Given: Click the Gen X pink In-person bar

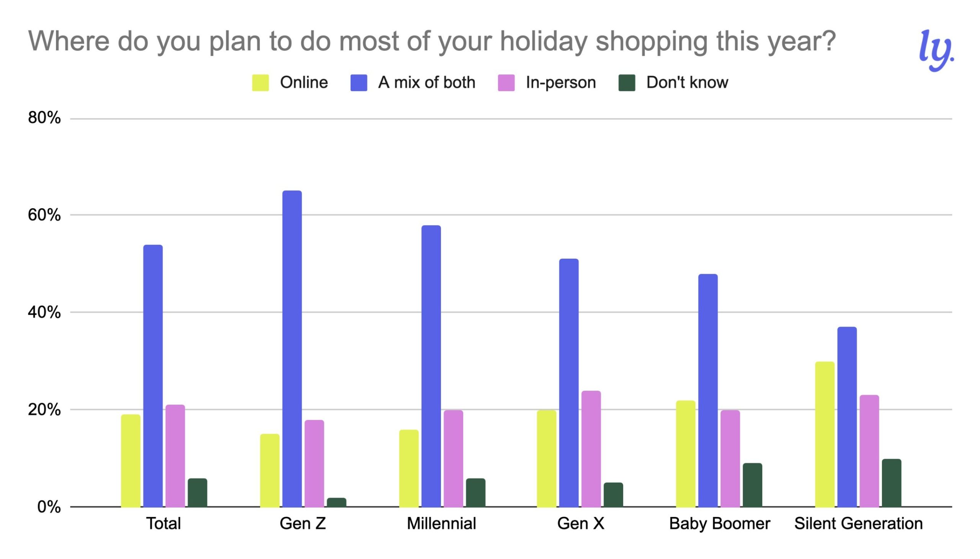Looking at the screenshot, I should (x=591, y=449).
